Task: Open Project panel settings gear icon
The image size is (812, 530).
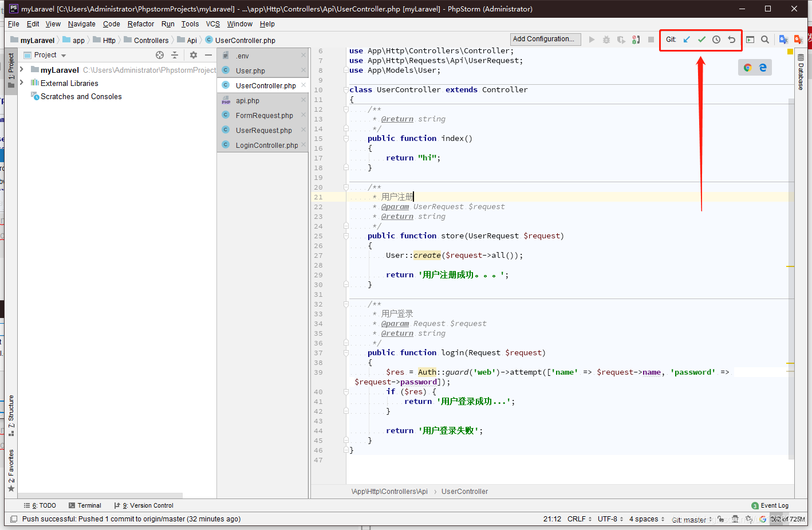Action: (x=194, y=55)
